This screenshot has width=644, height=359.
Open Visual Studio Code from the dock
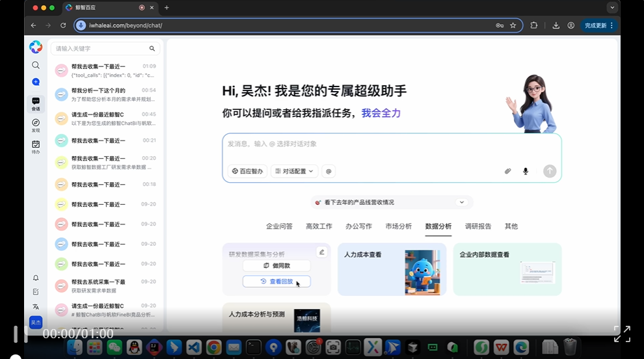point(194,347)
